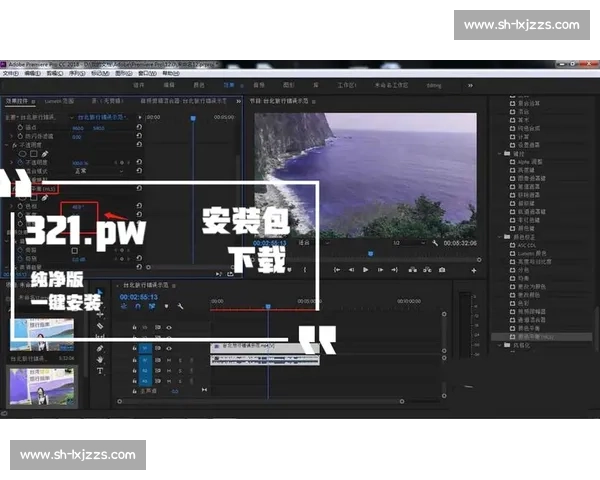This screenshot has width=600, height=480.
Task: Toggle the lock on track V1
Action: [134, 348]
